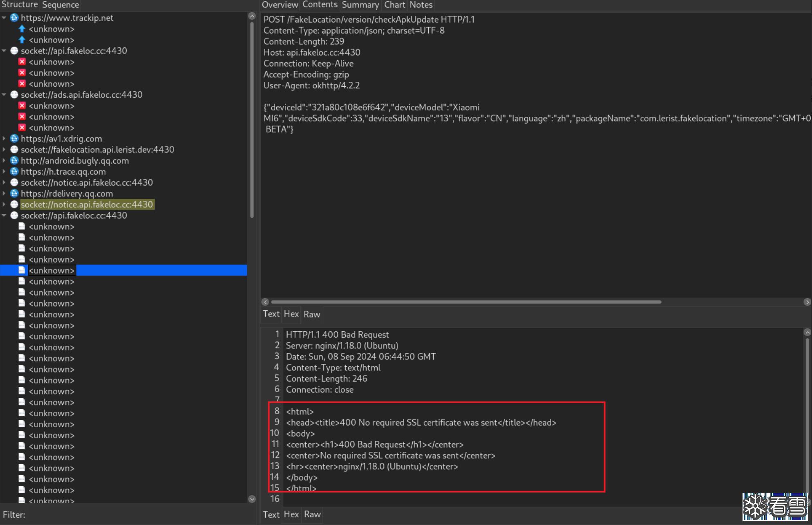Select request pane Hex view tab

pyautogui.click(x=291, y=314)
